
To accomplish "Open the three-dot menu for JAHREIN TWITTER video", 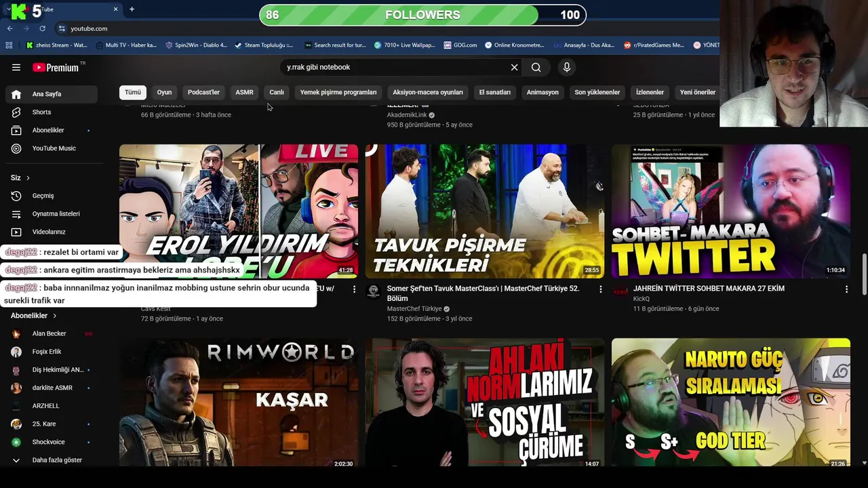I will (x=846, y=289).
